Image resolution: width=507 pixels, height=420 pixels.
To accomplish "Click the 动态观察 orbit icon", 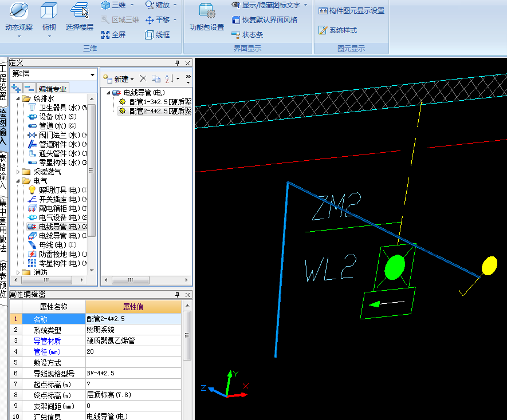I will (19, 10).
